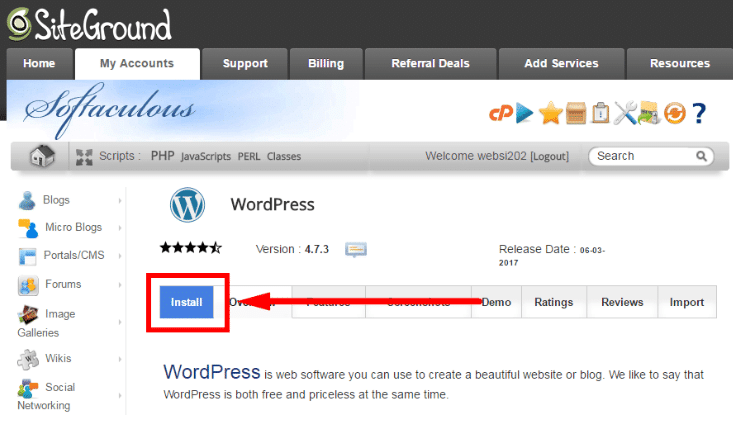The image size is (733, 422).
Task: Click the Image Galleries category icon
Action: [28, 315]
